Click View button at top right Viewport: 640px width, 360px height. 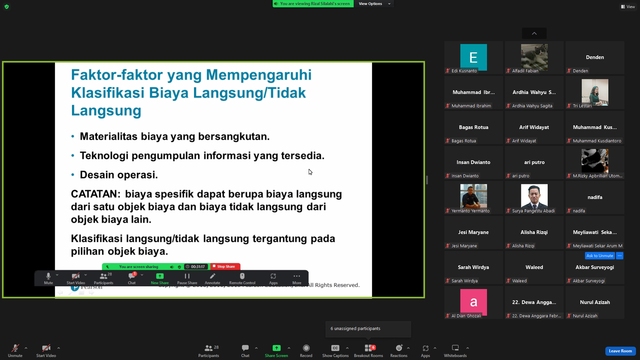[628, 7]
